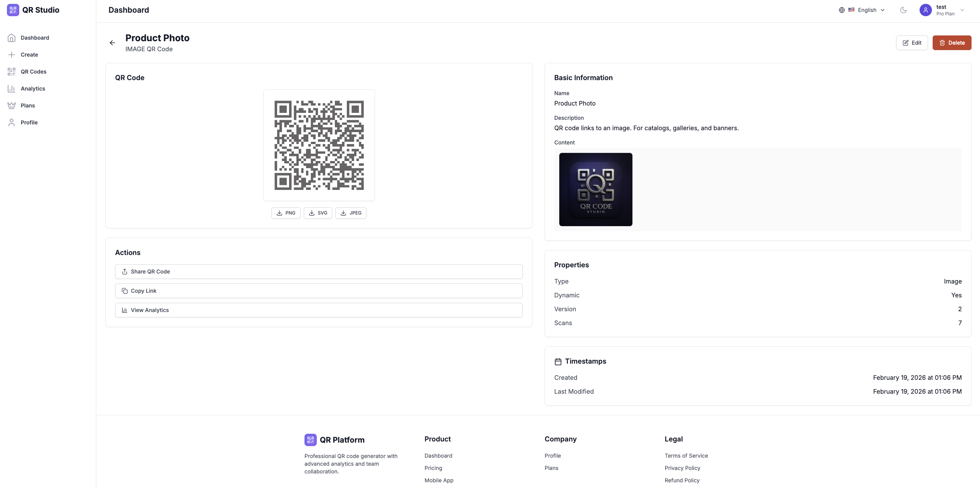This screenshot has width=980, height=490.
Task: Click the Edit button
Action: pos(912,42)
